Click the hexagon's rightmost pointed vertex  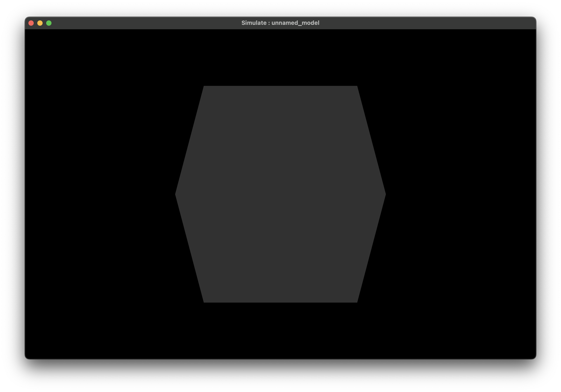click(385, 194)
